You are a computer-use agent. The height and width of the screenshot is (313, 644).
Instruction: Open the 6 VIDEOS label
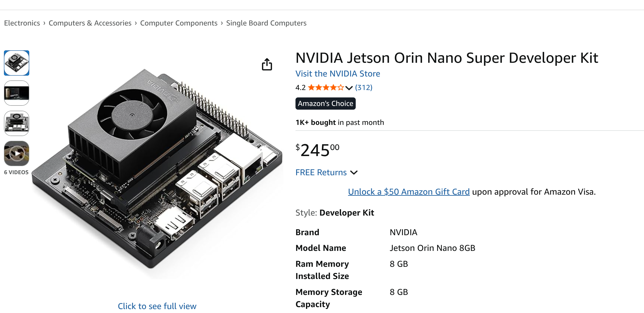tap(16, 172)
